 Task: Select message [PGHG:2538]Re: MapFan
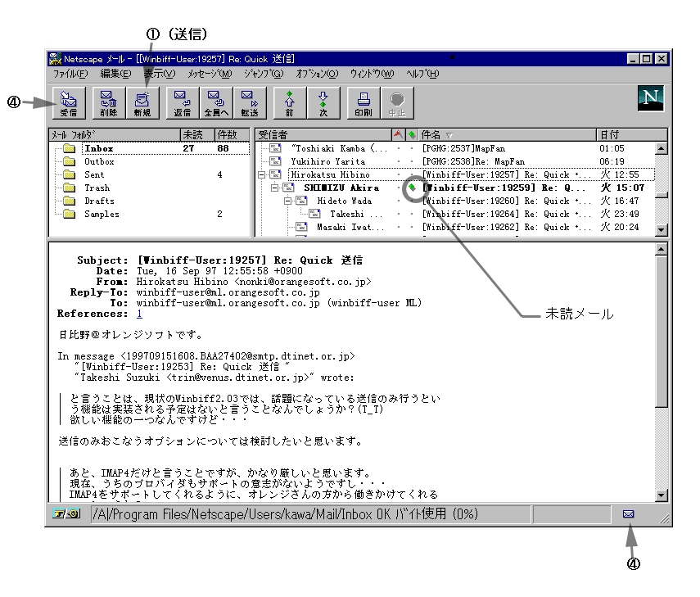tap(474, 161)
